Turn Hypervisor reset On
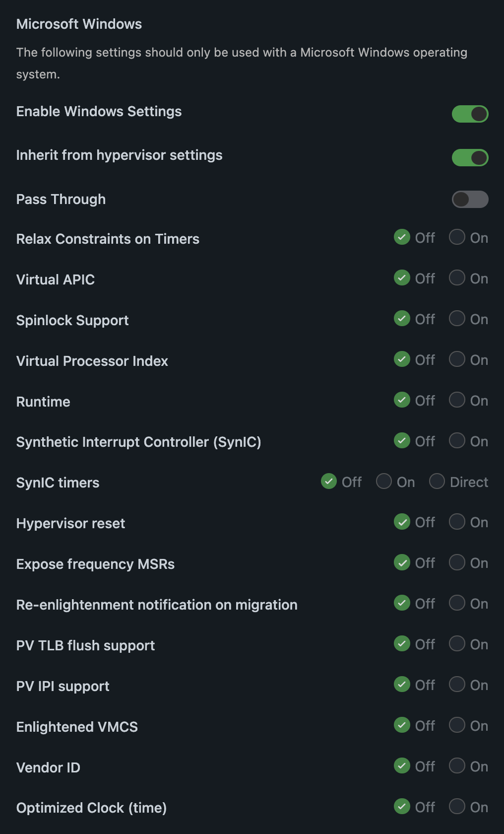 tap(457, 522)
